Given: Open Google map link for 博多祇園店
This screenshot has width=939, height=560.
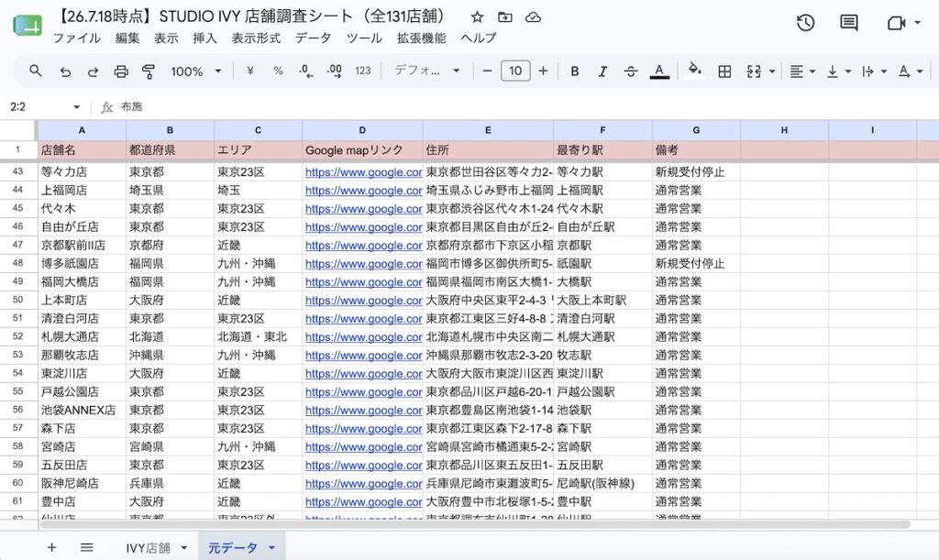Looking at the screenshot, I should click(363, 264).
